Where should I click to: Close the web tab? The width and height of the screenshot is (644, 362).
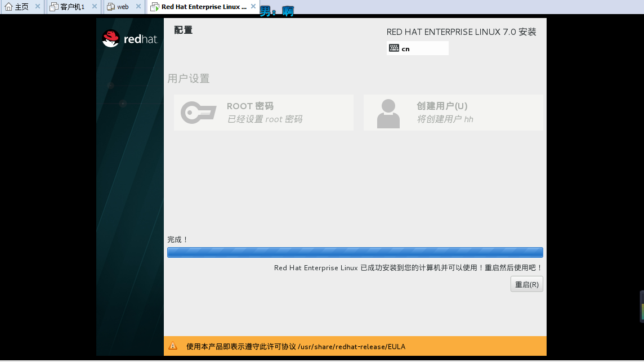pos(138,7)
